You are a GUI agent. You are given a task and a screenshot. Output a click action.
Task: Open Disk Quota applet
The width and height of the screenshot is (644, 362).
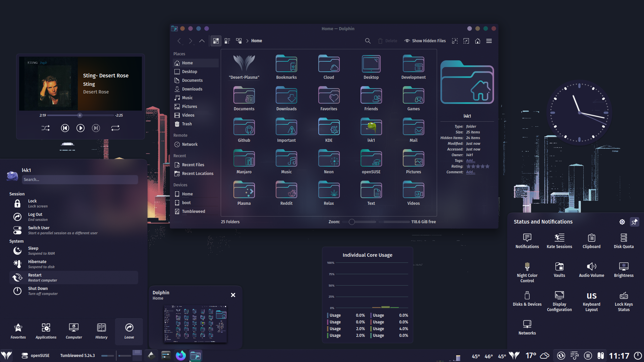(x=624, y=241)
